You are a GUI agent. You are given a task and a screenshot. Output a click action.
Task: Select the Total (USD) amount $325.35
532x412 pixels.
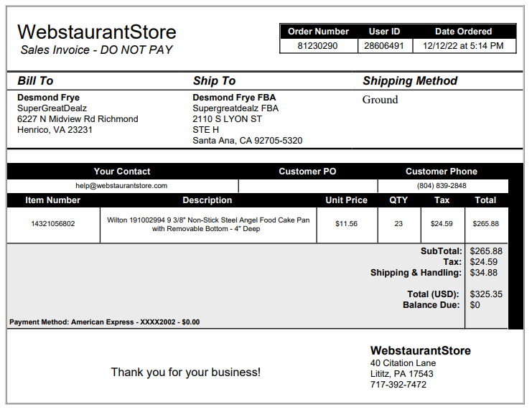click(486, 294)
